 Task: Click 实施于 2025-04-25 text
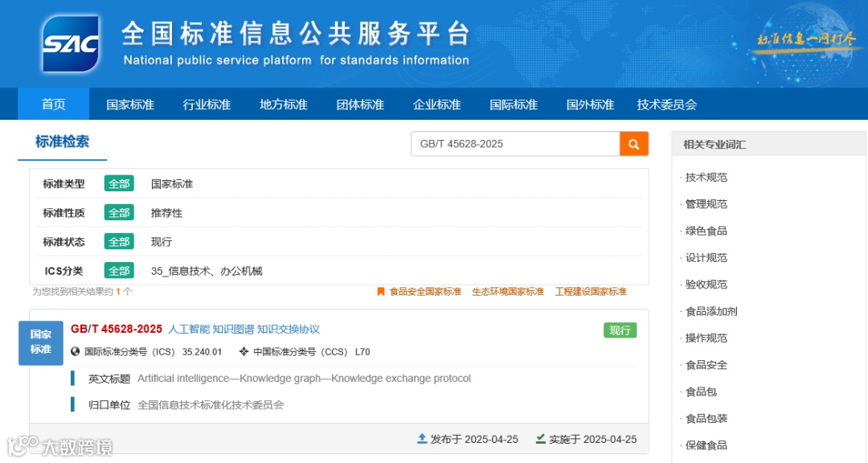point(592,439)
